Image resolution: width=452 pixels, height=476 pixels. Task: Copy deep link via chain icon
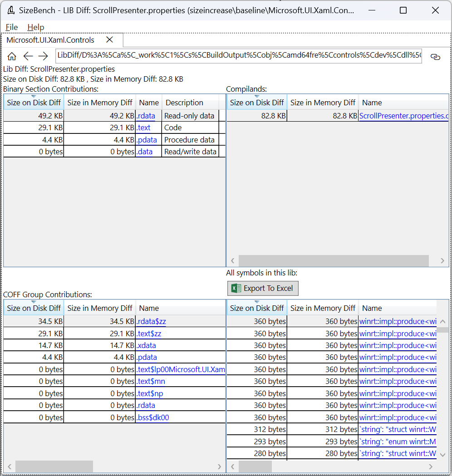point(435,57)
